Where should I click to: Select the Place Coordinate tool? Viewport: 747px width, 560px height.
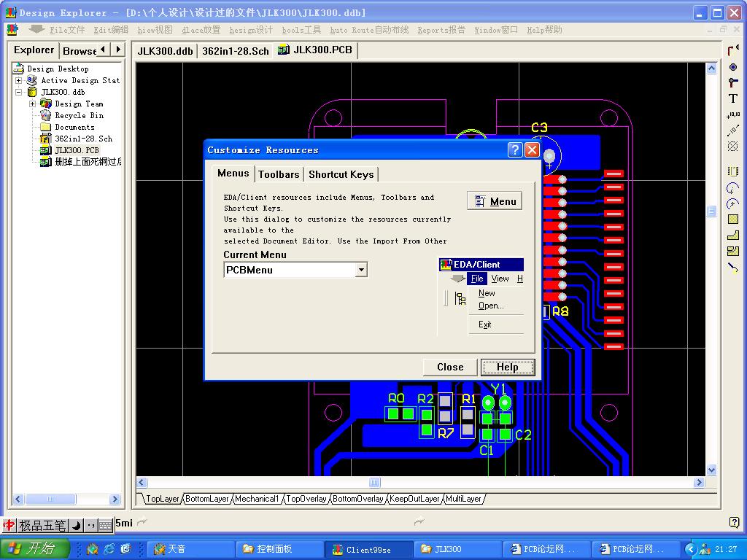click(733, 114)
